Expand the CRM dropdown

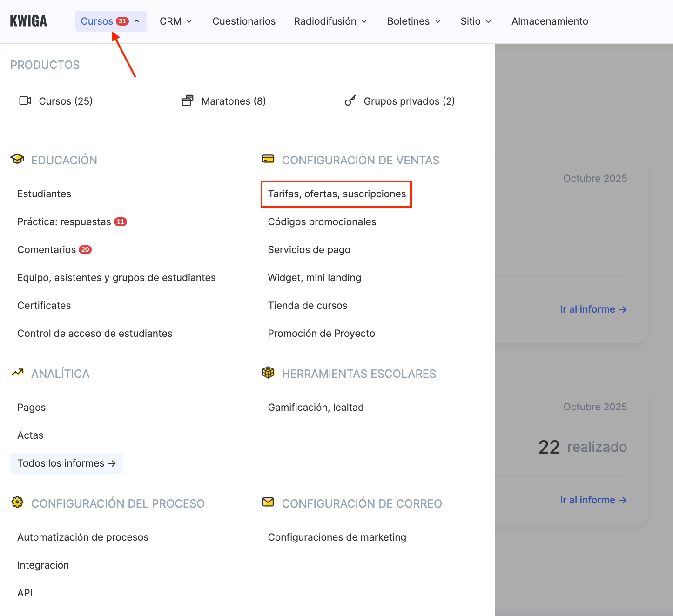point(175,21)
